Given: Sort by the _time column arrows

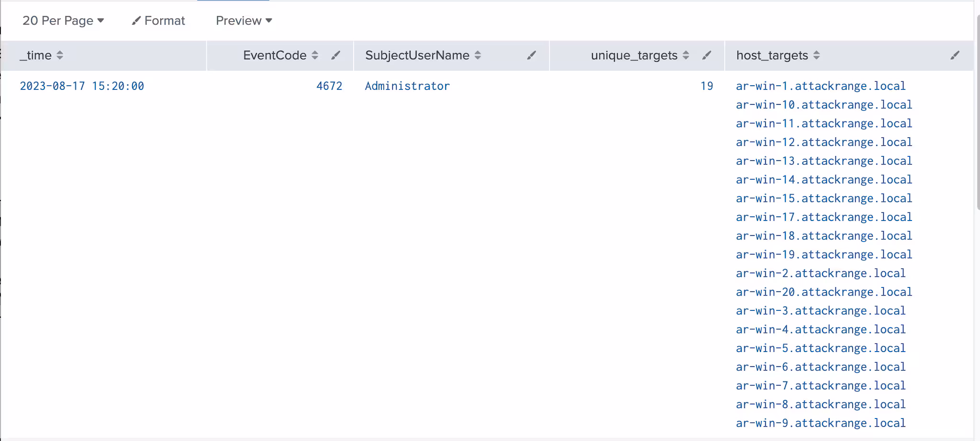Looking at the screenshot, I should click(60, 55).
